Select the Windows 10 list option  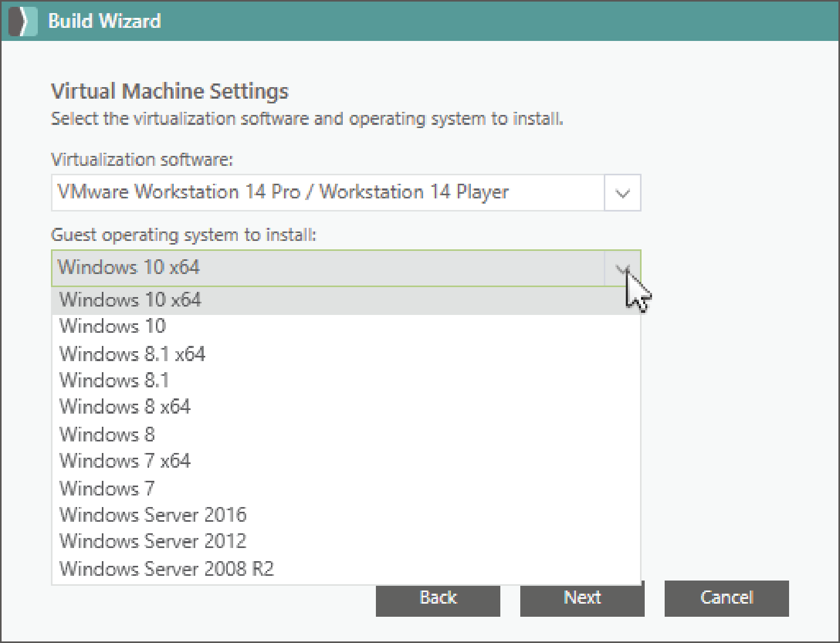click(346, 326)
